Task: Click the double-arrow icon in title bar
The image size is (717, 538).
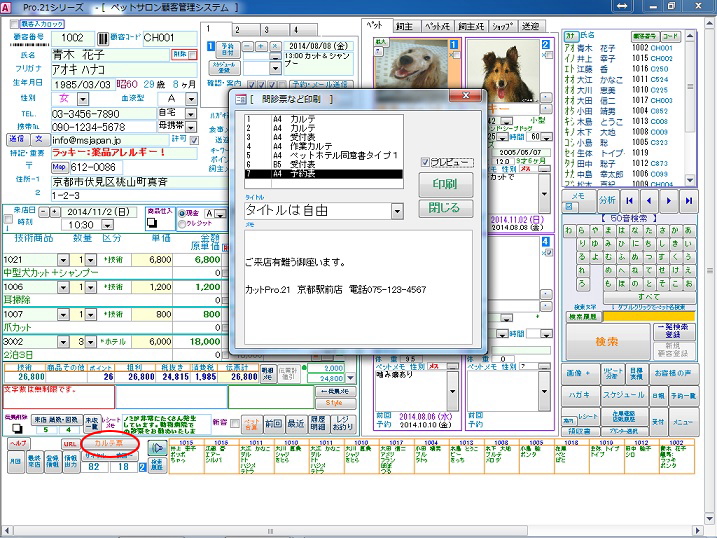Action: click(622, 6)
